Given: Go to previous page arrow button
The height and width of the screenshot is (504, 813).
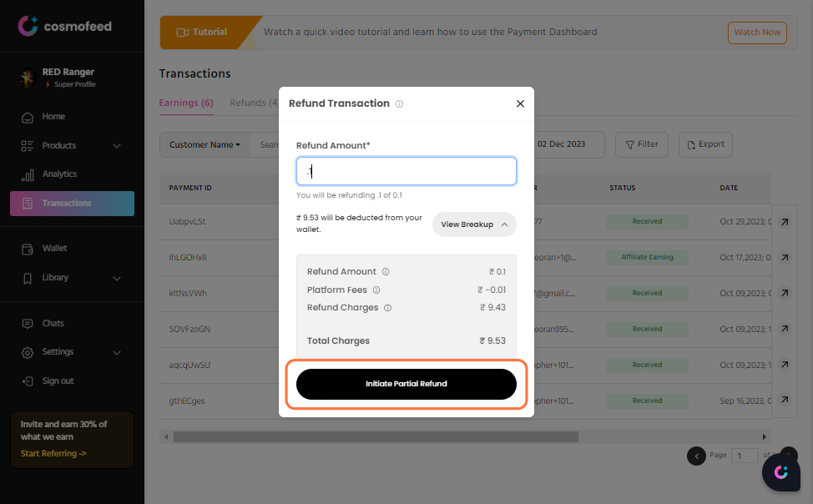Looking at the screenshot, I should coord(696,456).
